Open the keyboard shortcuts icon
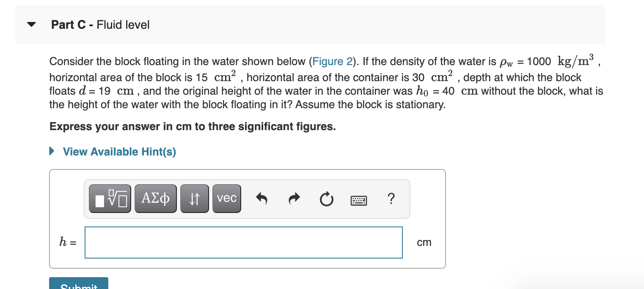Image resolution: width=644 pixels, height=289 pixels. click(359, 200)
